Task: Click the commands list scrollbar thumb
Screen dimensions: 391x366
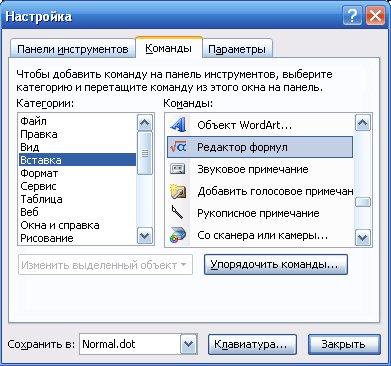Action: (362, 202)
